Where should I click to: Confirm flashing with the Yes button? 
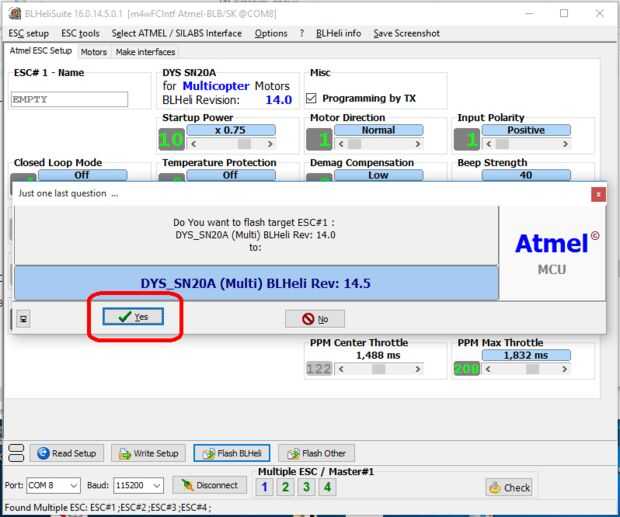pyautogui.click(x=133, y=317)
